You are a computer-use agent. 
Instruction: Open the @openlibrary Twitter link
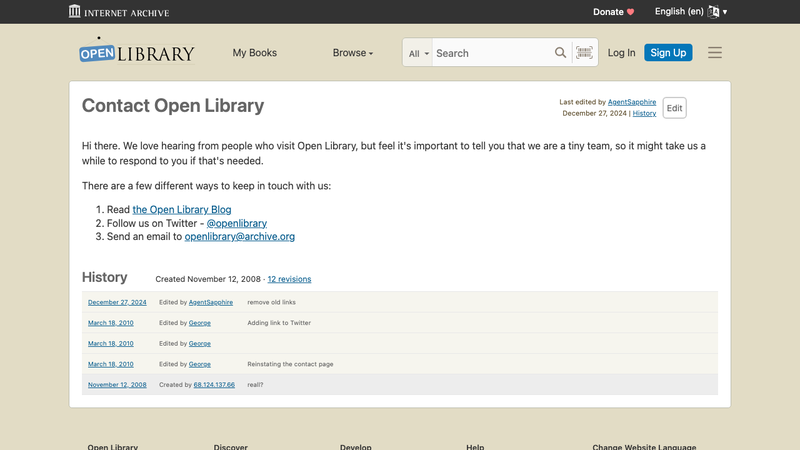pos(237,223)
